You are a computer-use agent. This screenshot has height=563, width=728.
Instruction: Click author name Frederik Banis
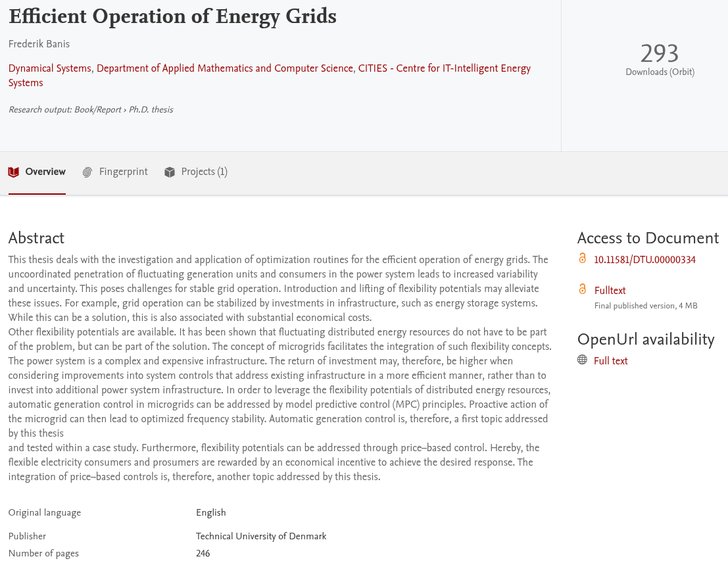[39, 44]
